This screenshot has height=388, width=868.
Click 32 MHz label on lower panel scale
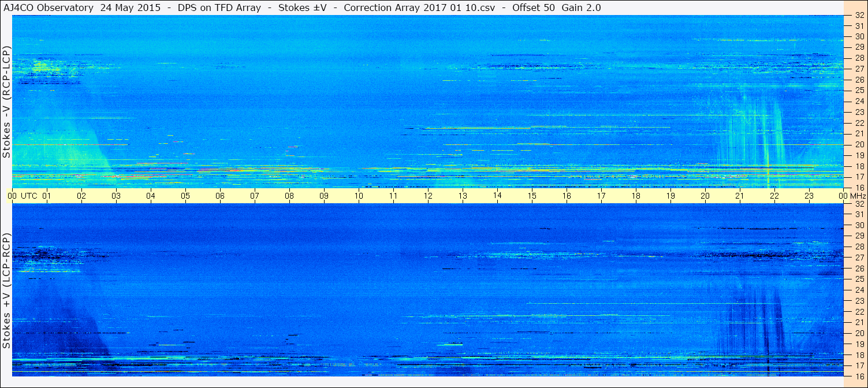[859, 204]
